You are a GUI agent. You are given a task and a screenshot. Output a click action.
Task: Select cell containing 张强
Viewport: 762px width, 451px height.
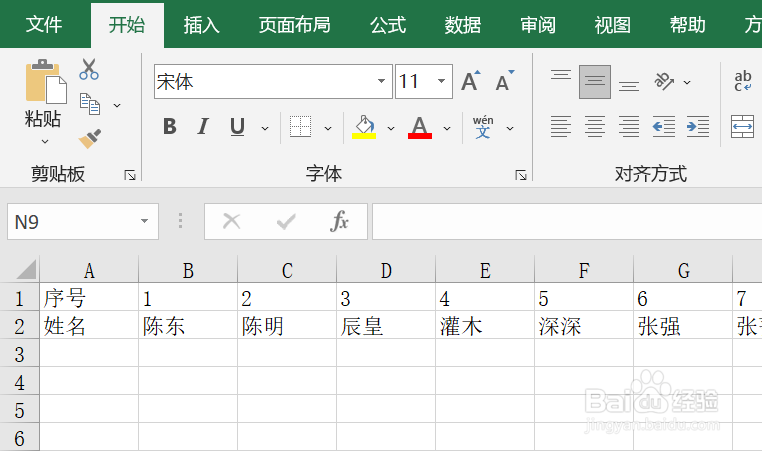point(683,326)
